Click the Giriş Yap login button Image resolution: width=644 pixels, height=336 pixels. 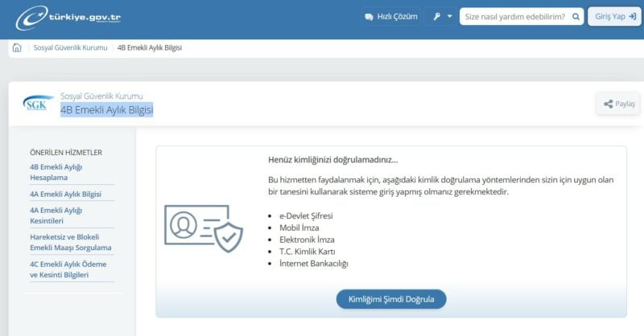click(614, 16)
